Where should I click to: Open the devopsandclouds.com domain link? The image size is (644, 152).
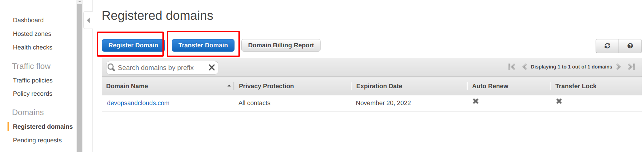138,103
